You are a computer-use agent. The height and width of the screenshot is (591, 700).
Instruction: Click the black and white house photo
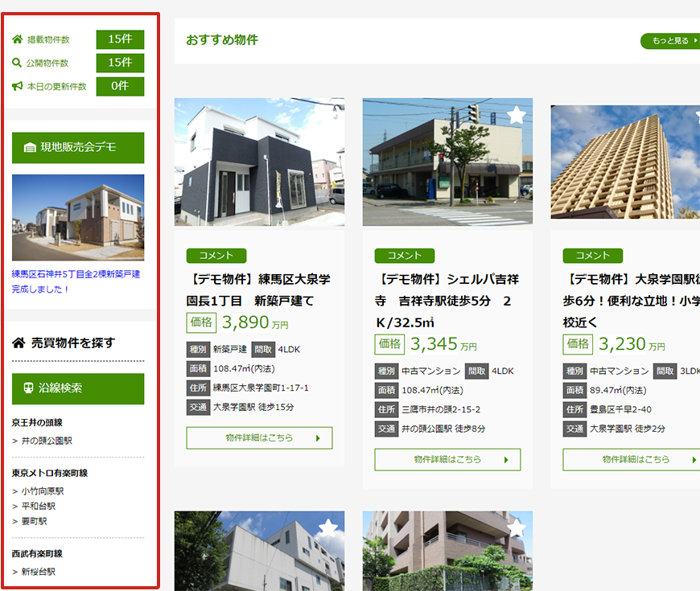pos(259,162)
